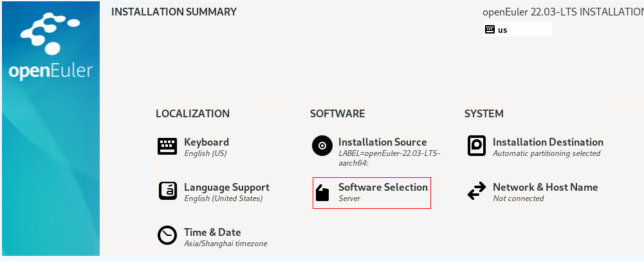Open the Keyboard settings label
Viewport: 644px width, 261px height.
[207, 142]
